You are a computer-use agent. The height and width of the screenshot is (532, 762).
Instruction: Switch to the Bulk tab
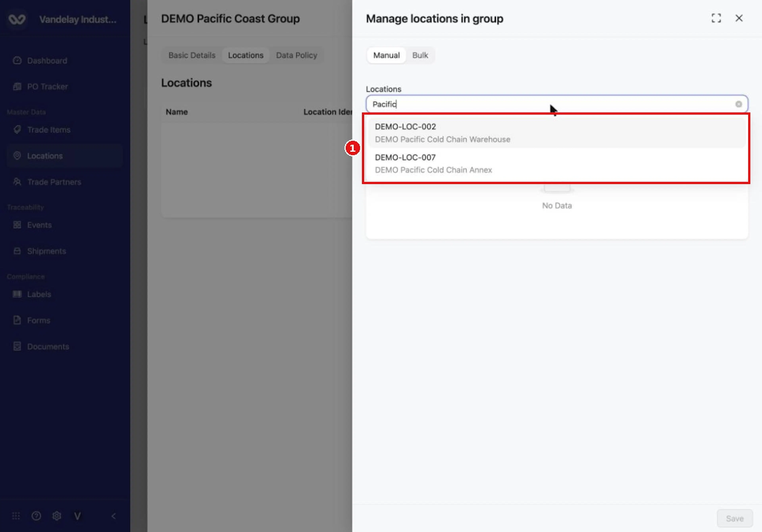[x=420, y=55]
